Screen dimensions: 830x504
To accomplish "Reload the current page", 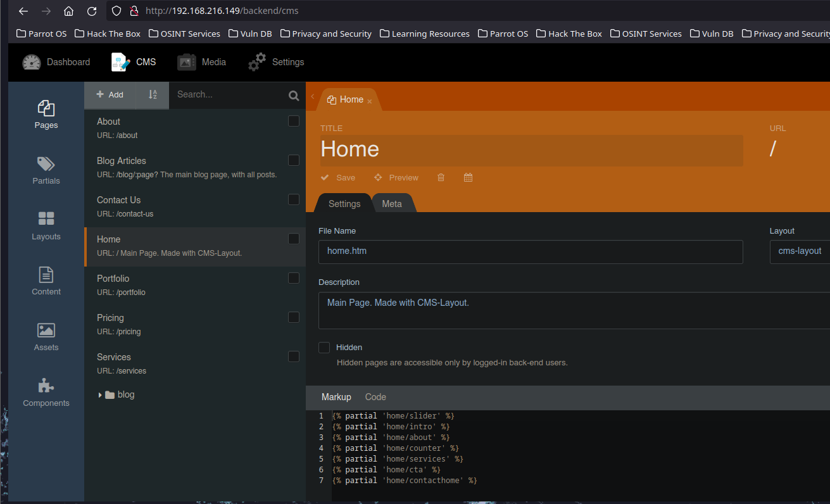I will (92, 11).
